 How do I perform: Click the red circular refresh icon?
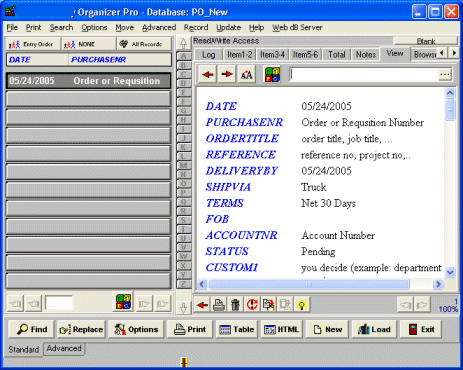pos(252,305)
